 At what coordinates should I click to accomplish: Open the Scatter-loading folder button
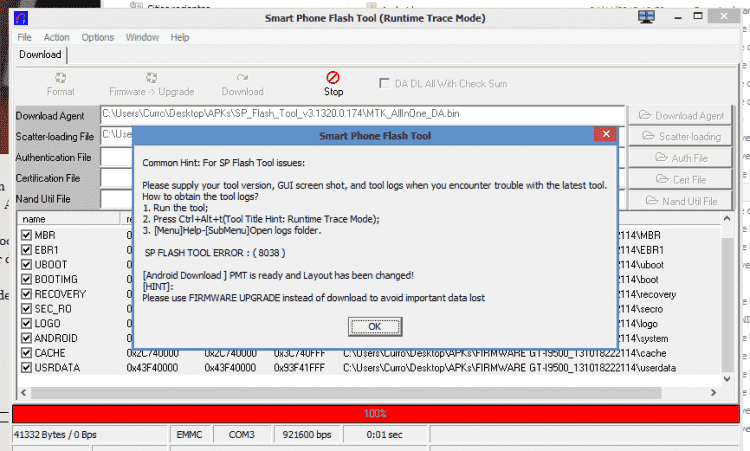(680, 136)
